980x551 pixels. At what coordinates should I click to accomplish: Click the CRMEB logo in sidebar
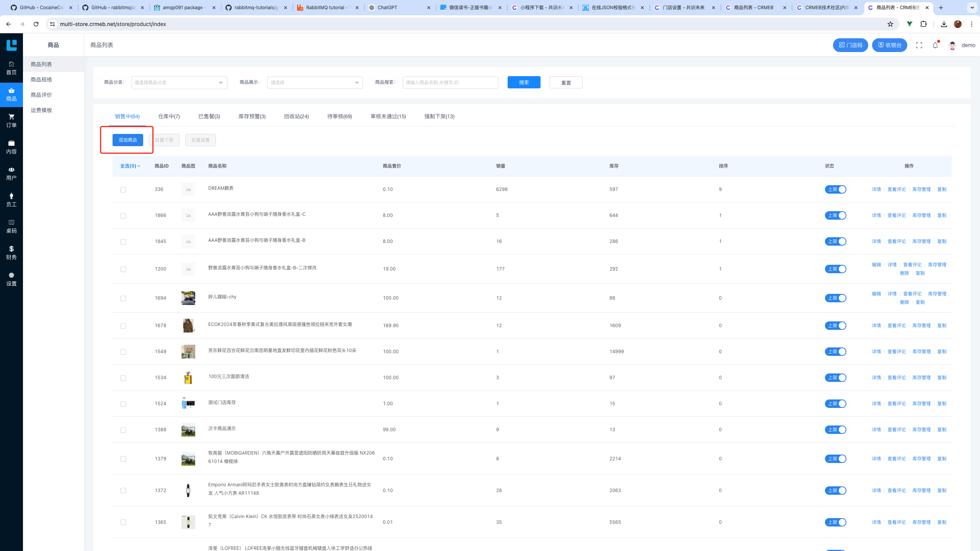click(11, 45)
